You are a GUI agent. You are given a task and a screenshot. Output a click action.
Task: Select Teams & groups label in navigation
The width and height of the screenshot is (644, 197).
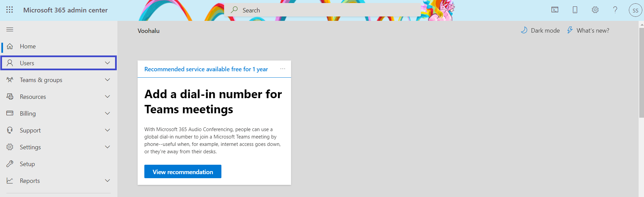coord(41,80)
